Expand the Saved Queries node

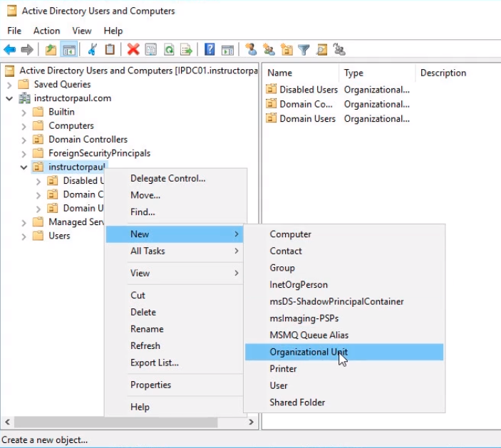click(x=9, y=85)
